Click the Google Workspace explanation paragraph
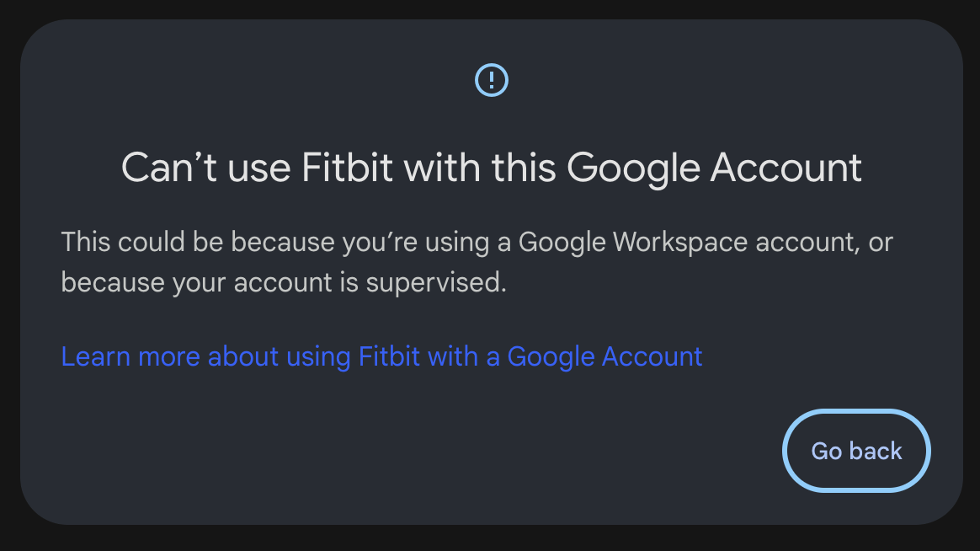 point(477,262)
